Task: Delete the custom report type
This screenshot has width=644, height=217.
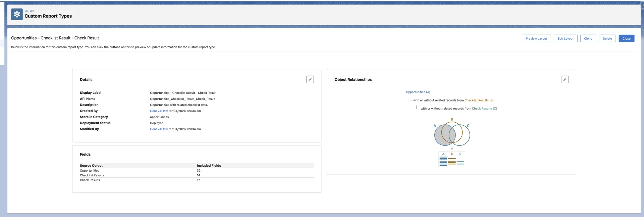Action: point(607,39)
